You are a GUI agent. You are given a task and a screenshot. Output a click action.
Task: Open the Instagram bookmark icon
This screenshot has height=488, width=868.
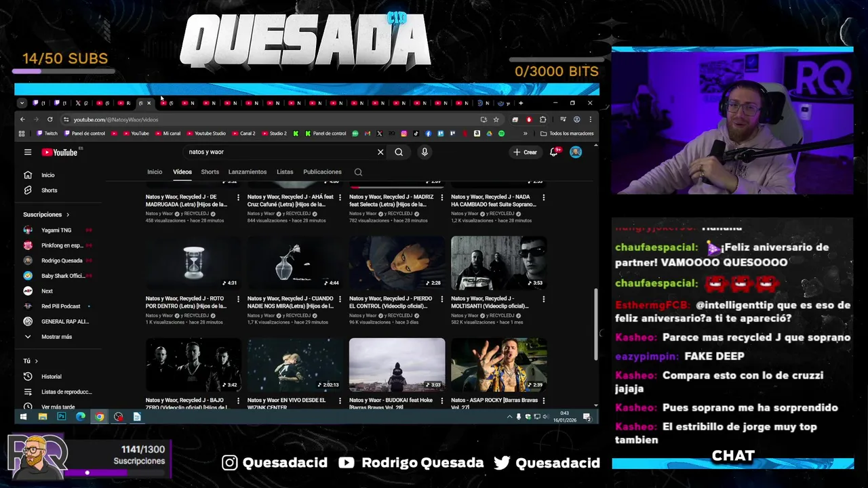[x=404, y=134]
